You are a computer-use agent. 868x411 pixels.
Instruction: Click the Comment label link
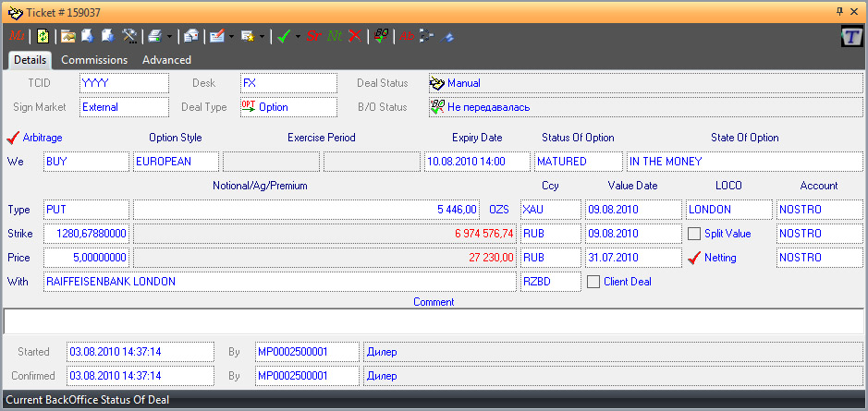tap(434, 302)
